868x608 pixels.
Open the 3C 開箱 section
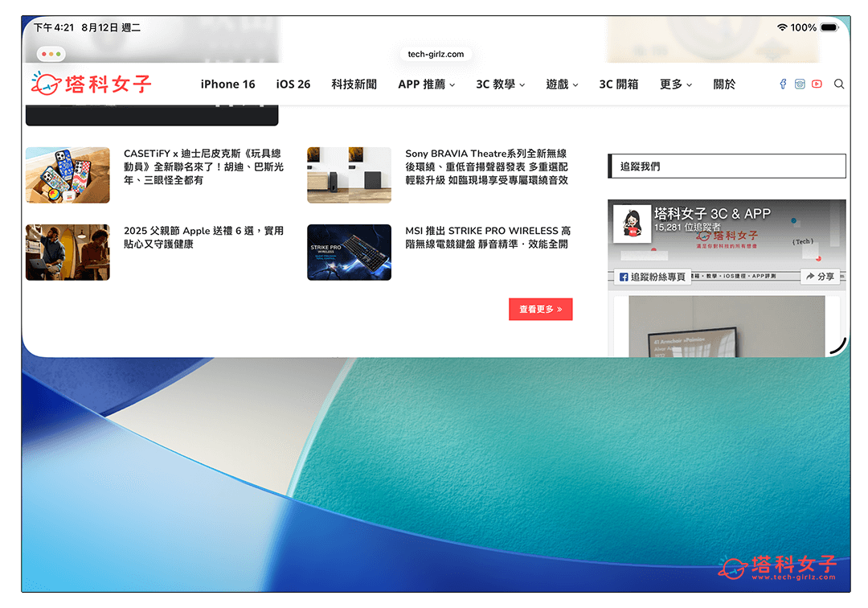coord(619,84)
